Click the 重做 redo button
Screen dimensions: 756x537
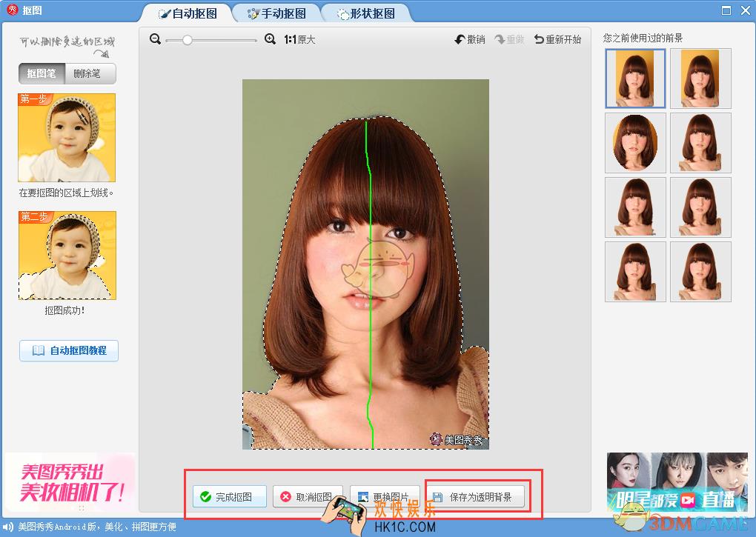510,39
